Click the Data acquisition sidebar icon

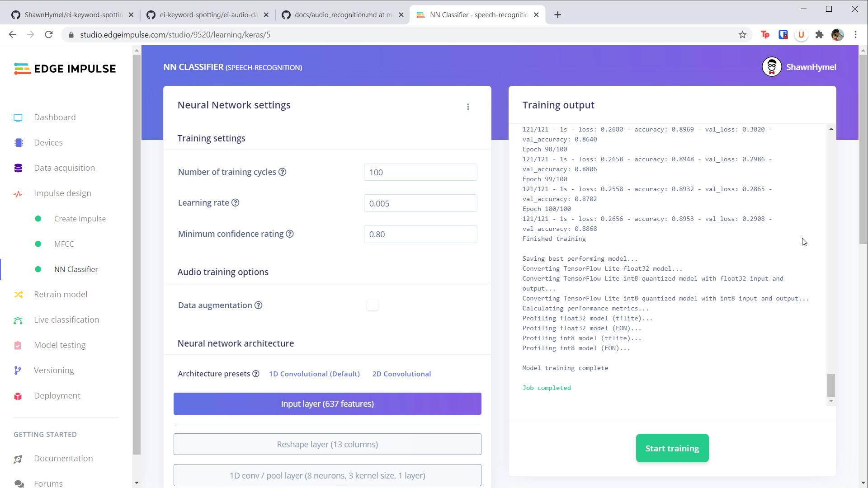click(x=17, y=168)
